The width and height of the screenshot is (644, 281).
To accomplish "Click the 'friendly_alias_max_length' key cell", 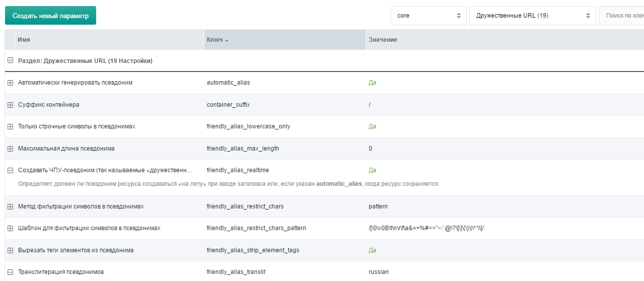I will (243, 149).
